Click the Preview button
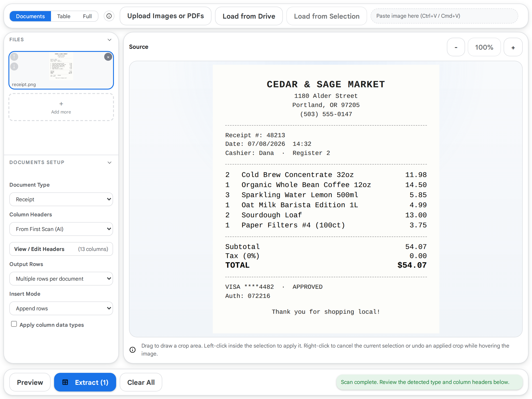 (x=30, y=382)
